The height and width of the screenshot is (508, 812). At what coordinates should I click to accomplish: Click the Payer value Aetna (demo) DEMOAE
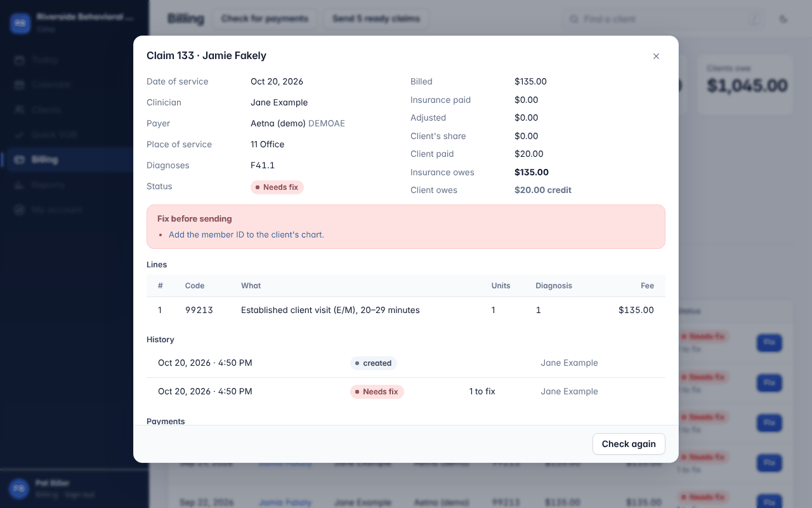tap(298, 123)
